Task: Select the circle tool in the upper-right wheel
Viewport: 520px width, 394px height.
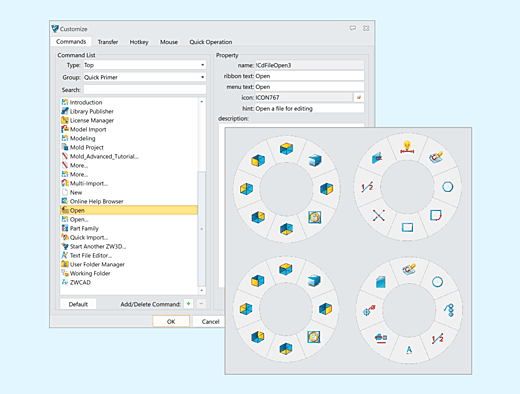Action: [x=447, y=187]
